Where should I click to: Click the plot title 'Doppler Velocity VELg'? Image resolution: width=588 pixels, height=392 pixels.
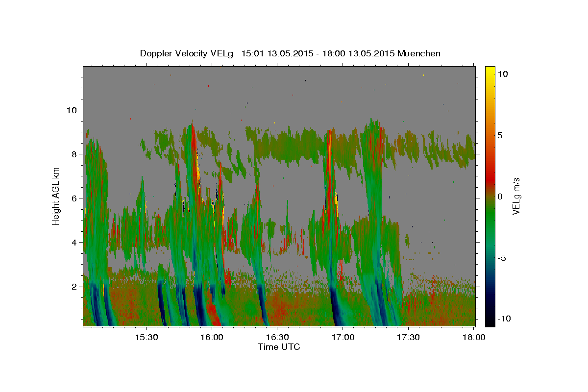tap(187, 53)
